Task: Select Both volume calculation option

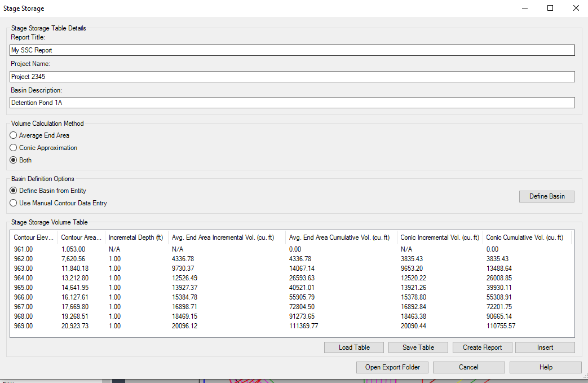Action: pos(14,160)
